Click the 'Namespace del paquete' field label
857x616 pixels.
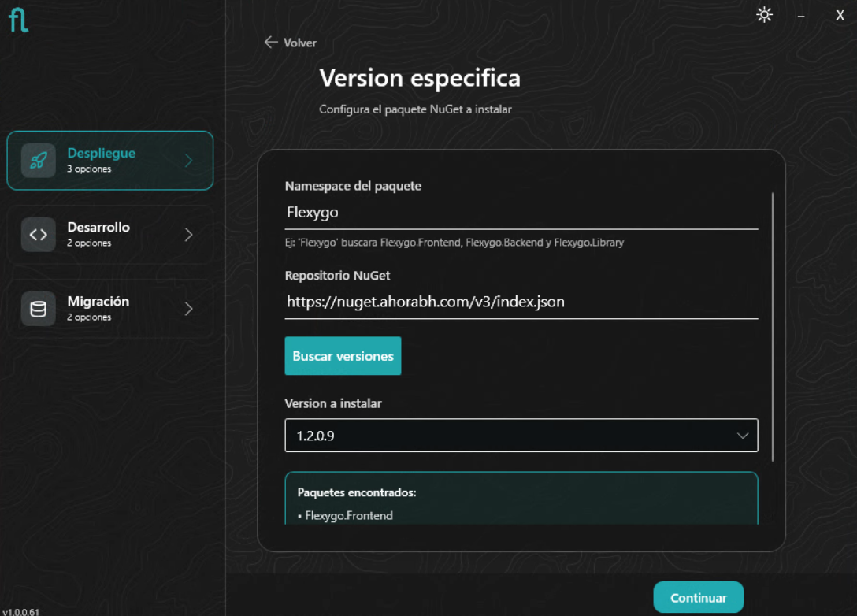pos(353,186)
